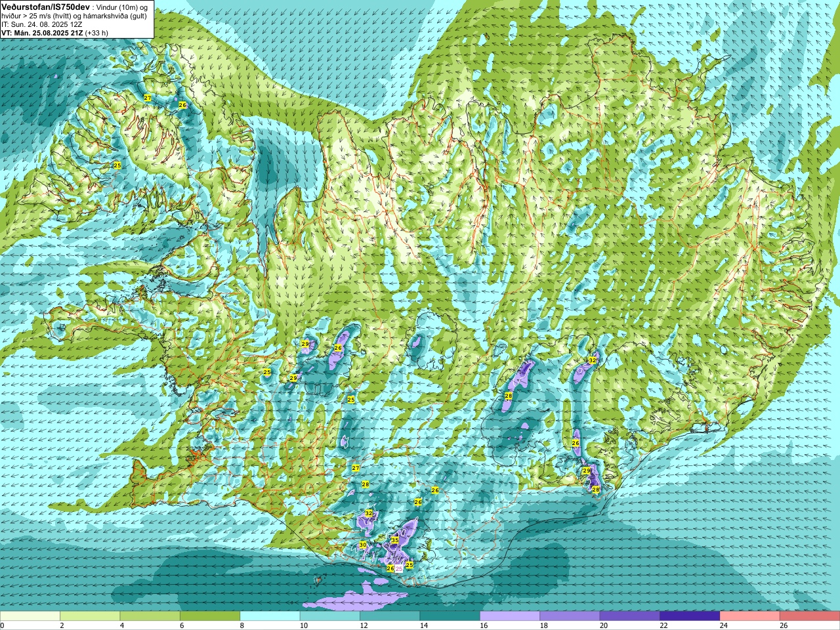Select the 24–26 m/s pink legend swatch

point(749,616)
